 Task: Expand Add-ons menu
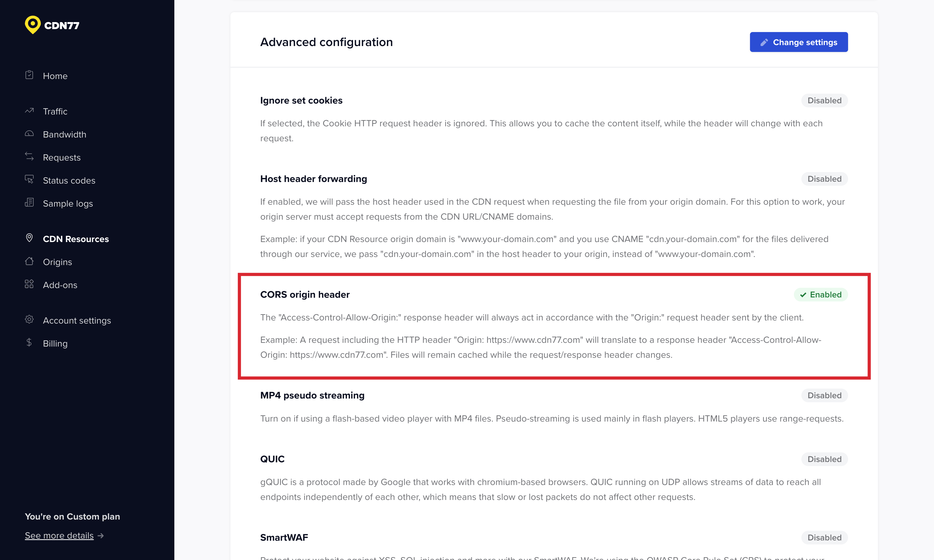coord(59,284)
